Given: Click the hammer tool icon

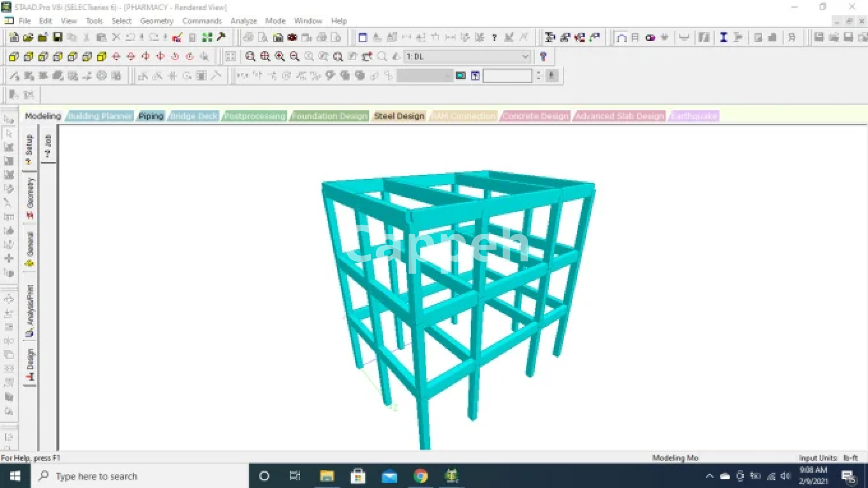Looking at the screenshot, I should [221, 38].
